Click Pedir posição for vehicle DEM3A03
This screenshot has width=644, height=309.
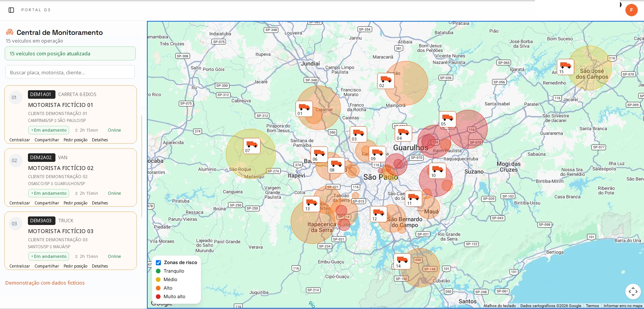(75, 266)
